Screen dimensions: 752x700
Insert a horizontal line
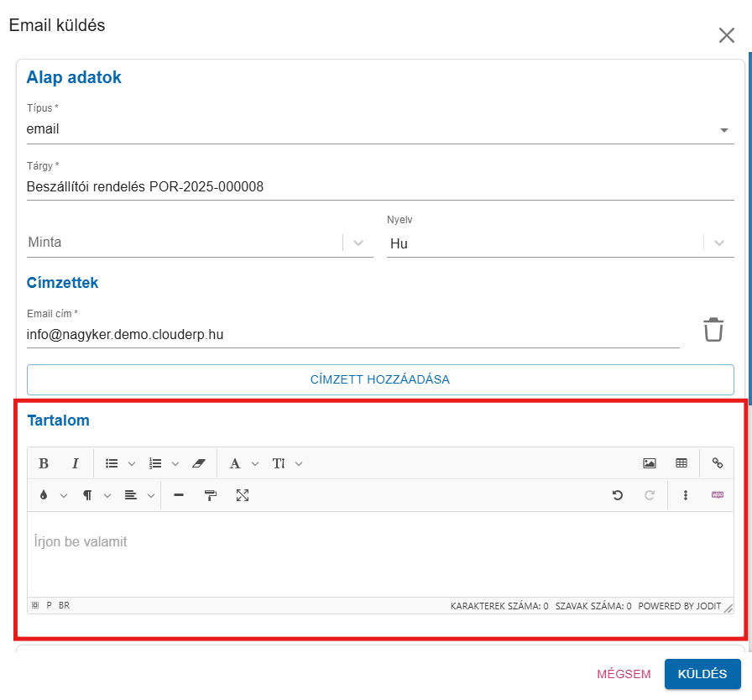coord(178,495)
